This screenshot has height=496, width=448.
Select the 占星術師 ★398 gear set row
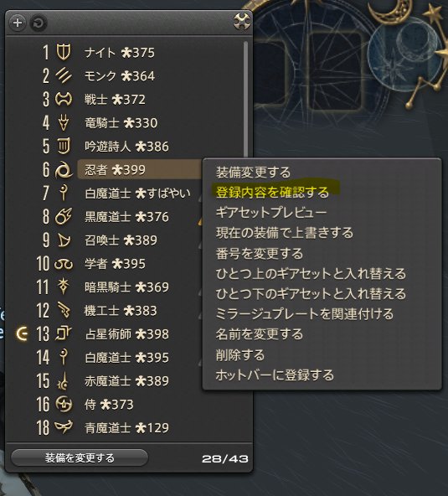point(126,333)
